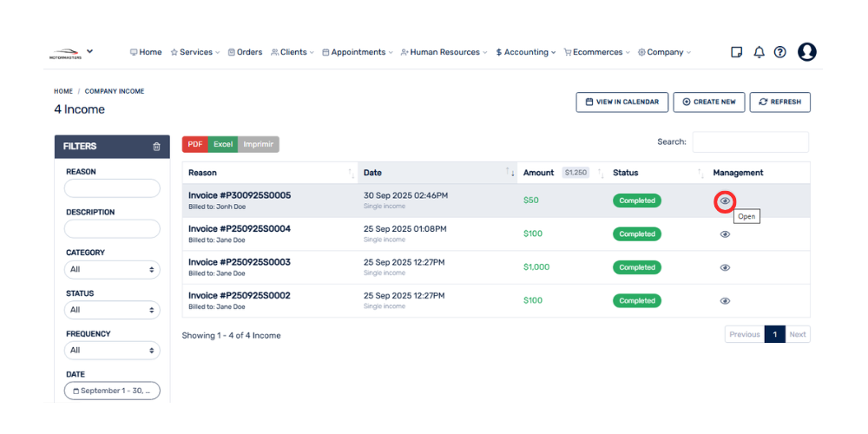Open the Human Resources menu

(444, 52)
